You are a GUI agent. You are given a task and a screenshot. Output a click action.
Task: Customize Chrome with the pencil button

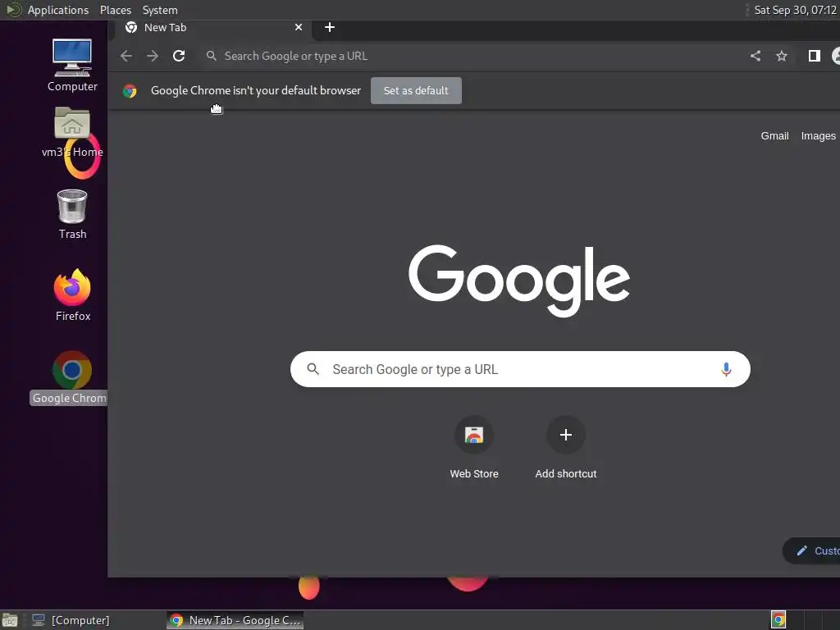click(x=811, y=550)
